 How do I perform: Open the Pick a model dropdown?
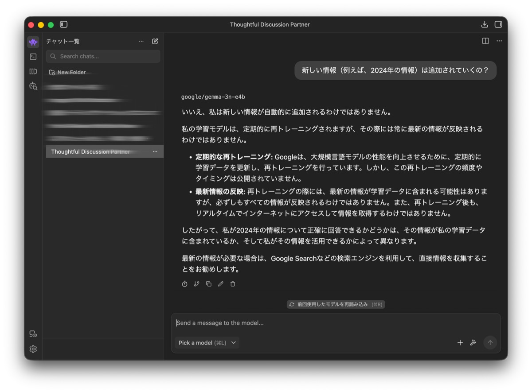pyautogui.click(x=207, y=342)
